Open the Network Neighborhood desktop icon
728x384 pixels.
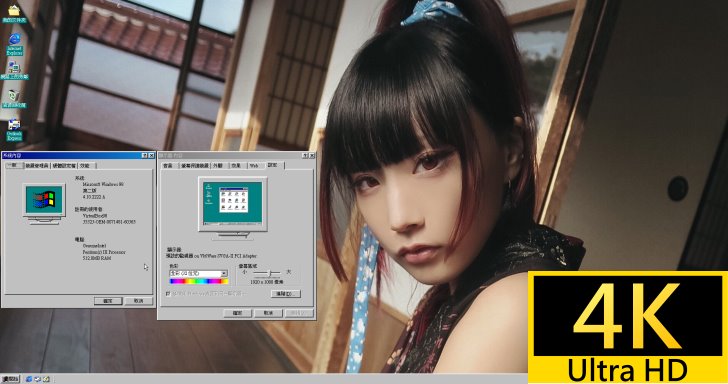tap(14, 71)
